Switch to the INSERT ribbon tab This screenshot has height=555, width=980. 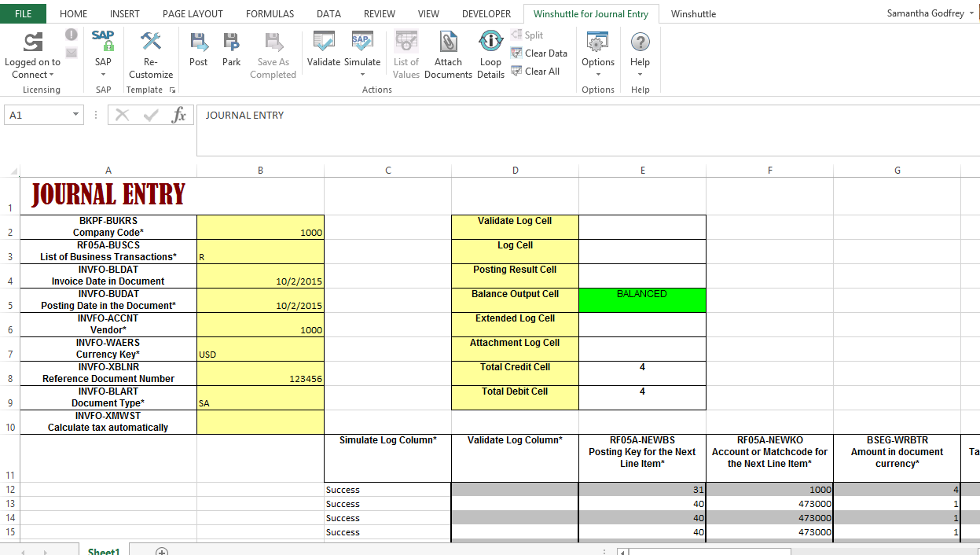point(125,13)
